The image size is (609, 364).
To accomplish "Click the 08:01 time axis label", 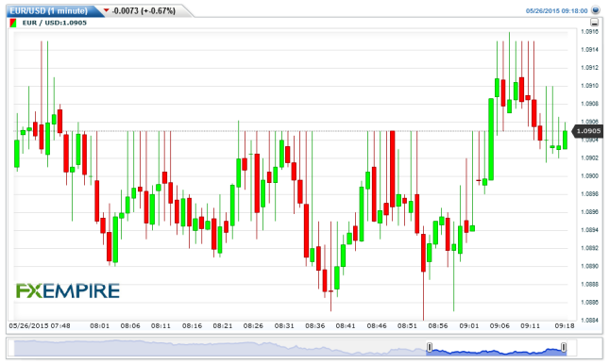I will coord(100,326).
